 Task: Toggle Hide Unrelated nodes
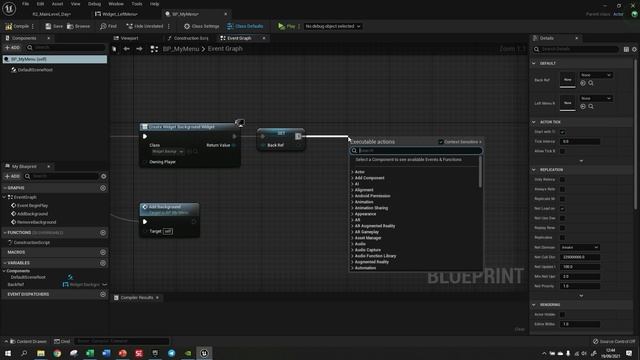tap(144, 26)
